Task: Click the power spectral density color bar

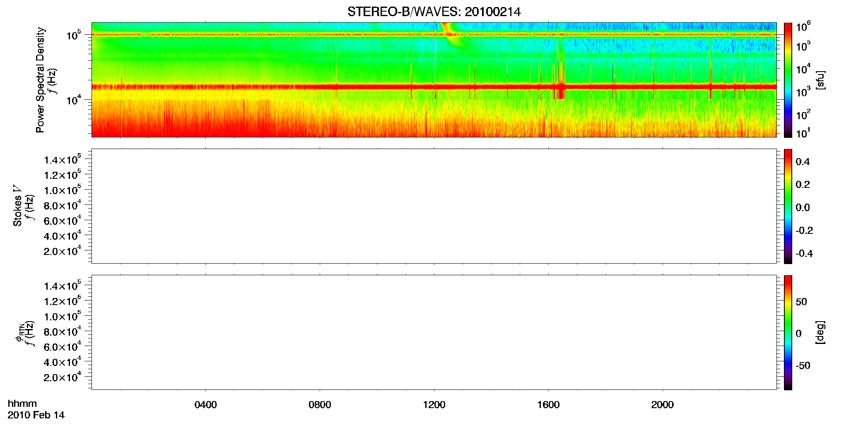Action: [788, 80]
